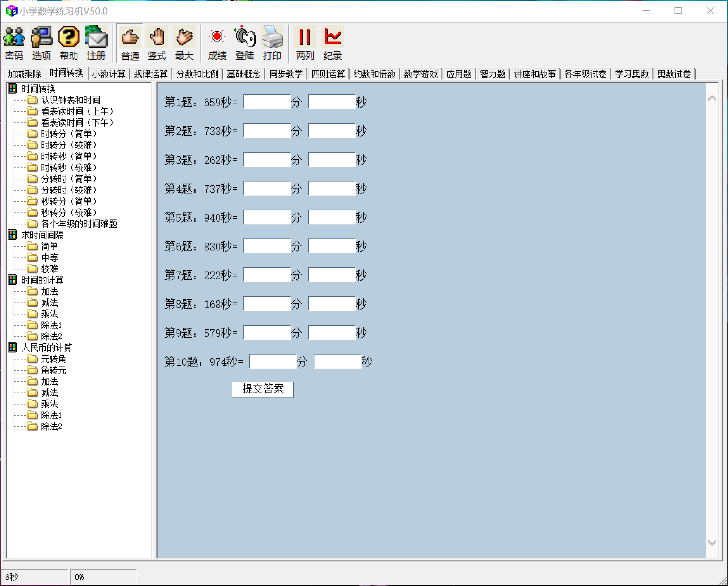Click minutes field for 第8题 168秒
Image resolution: width=728 pixels, height=586 pixels.
(x=267, y=304)
